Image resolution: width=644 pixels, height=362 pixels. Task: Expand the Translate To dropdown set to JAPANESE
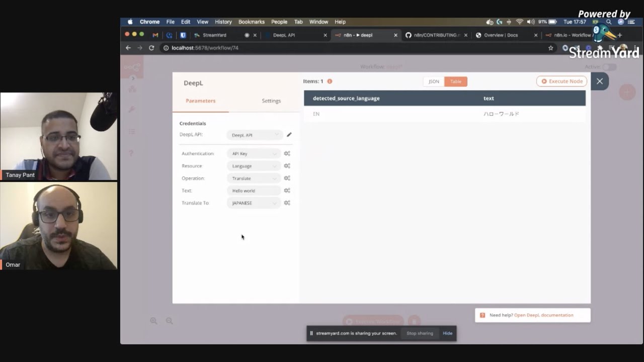[x=253, y=203]
